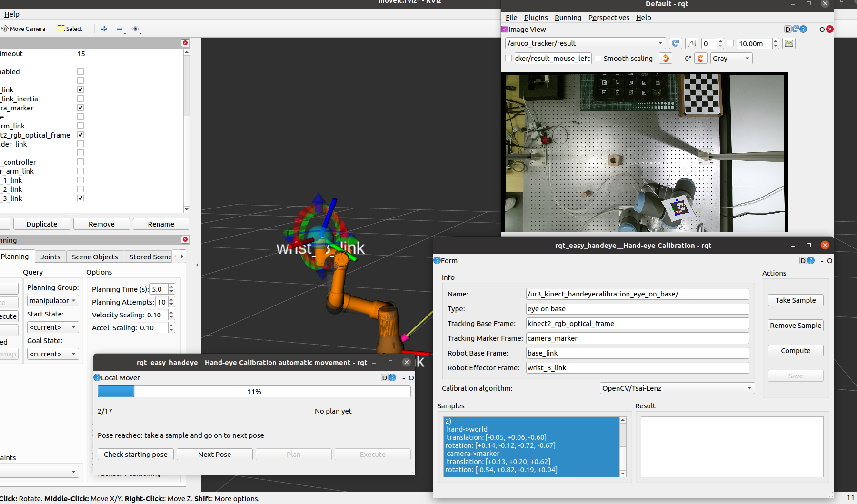The width and height of the screenshot is (857, 504).
Task: Rotate image left with orange counterclockwise arrow
Action: click(666, 58)
